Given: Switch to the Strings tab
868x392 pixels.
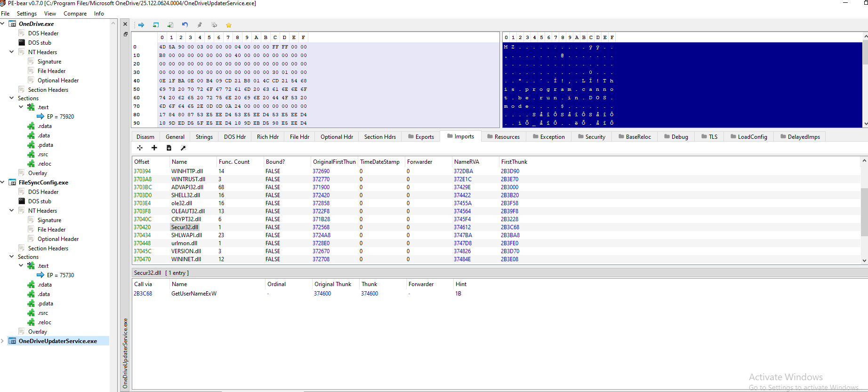Looking at the screenshot, I should [204, 136].
